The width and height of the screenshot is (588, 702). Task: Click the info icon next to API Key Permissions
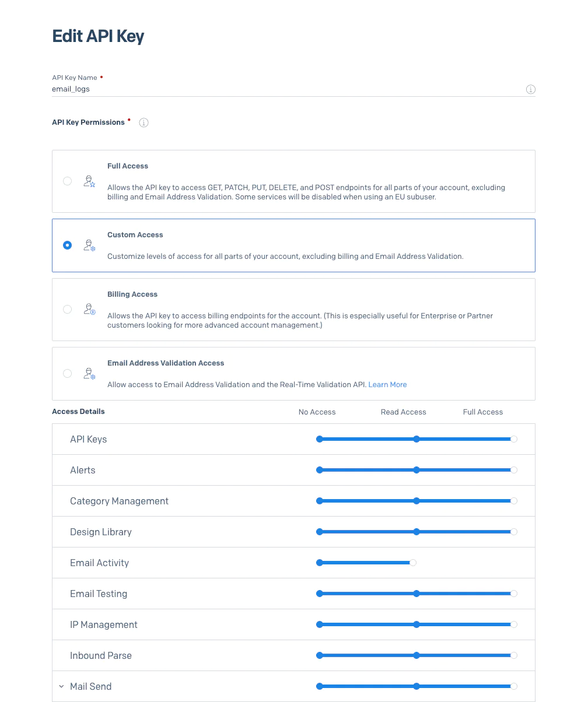coord(143,122)
